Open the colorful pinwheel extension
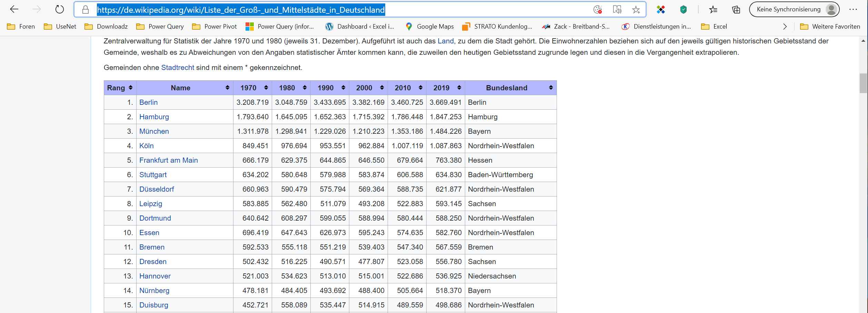Screen dimensions: 868x313 pyautogui.click(x=661, y=10)
